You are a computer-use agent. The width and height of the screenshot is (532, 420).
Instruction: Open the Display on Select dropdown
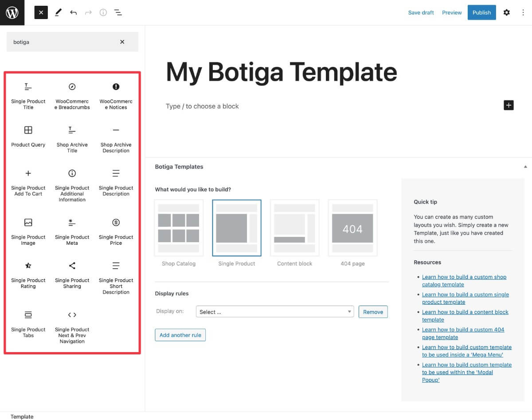click(275, 312)
